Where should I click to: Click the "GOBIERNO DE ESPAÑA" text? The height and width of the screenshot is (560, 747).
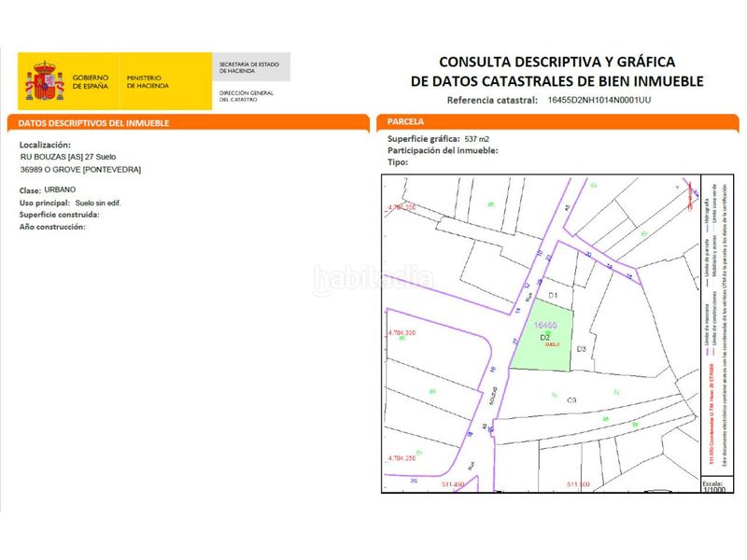pos(91,81)
